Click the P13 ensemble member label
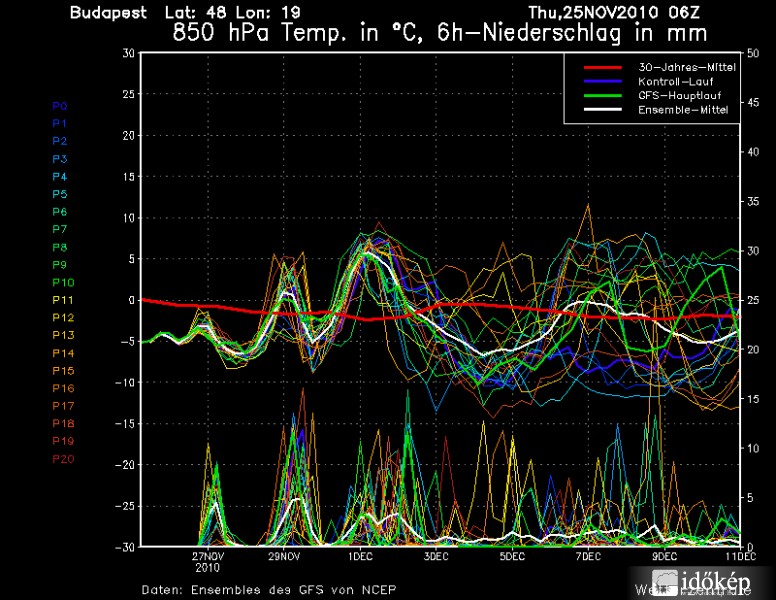This screenshot has width=776, height=600. pyautogui.click(x=63, y=335)
